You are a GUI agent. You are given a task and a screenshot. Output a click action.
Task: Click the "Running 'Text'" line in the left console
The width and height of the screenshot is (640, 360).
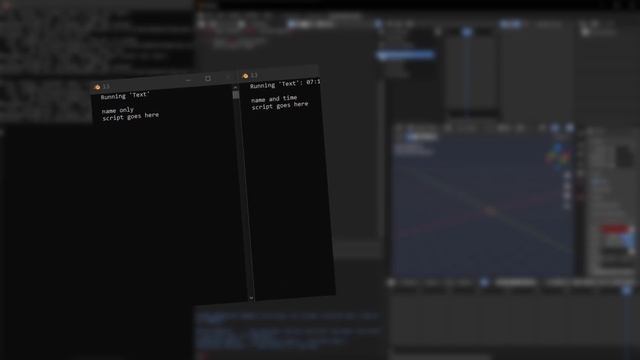pos(125,96)
